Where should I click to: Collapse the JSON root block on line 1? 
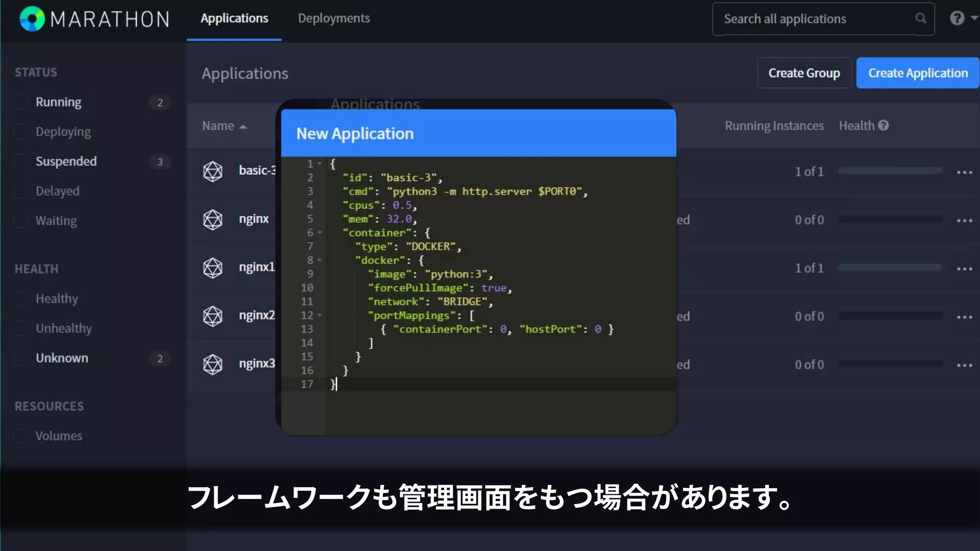[320, 164]
